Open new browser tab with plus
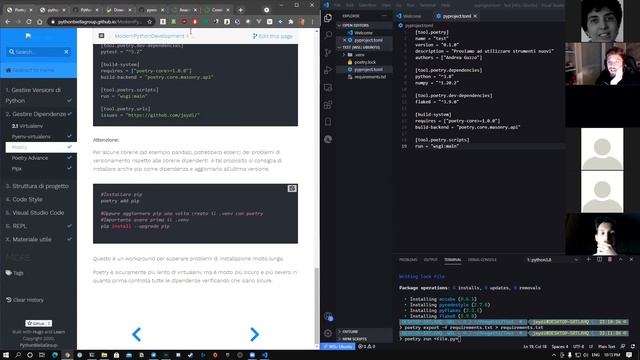The width and height of the screenshot is (640, 360). (240, 10)
